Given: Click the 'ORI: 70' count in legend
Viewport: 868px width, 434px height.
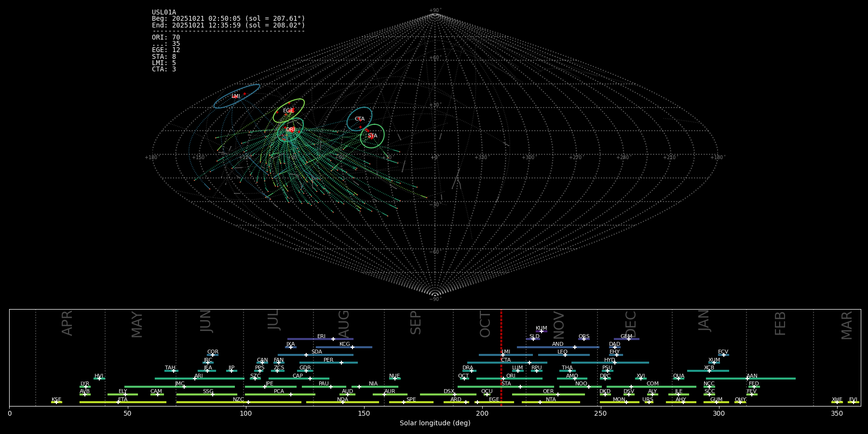Looking at the screenshot, I should (x=166, y=37).
